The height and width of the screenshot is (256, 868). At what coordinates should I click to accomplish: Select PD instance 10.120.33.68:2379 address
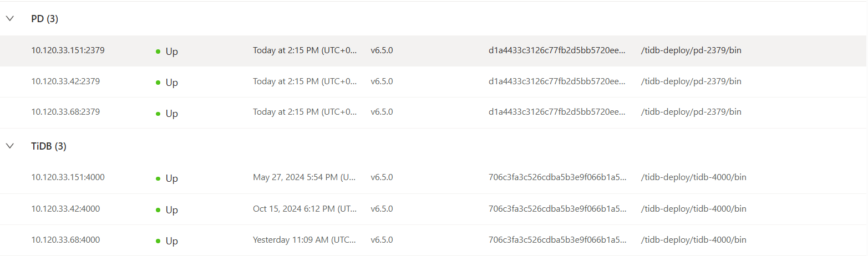[65, 112]
